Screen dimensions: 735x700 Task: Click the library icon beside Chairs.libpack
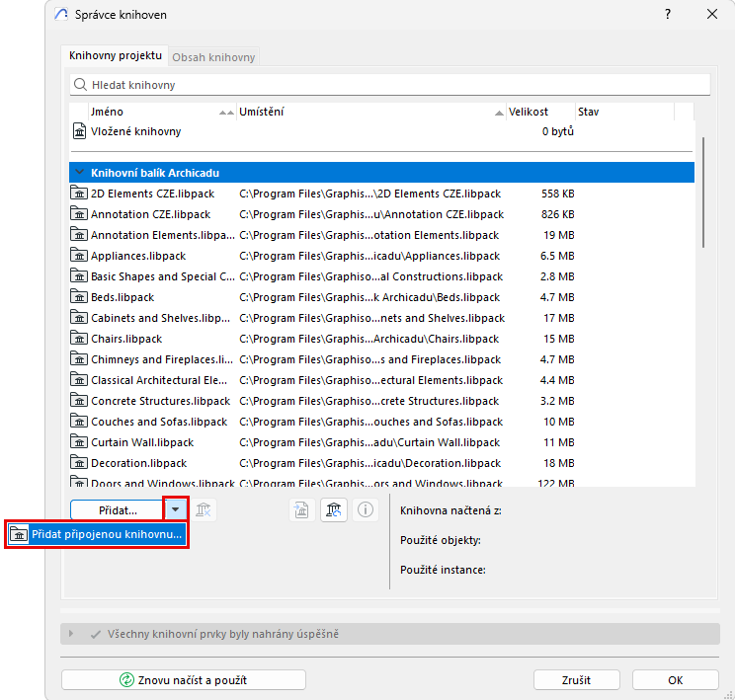(79, 339)
